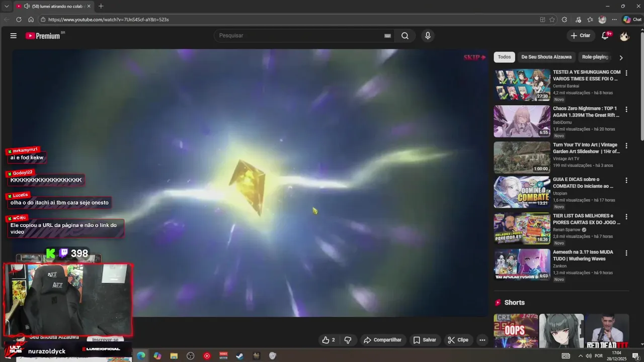Mute the YouTube tab audio icon
The height and width of the screenshot is (362, 644).
point(27,6)
